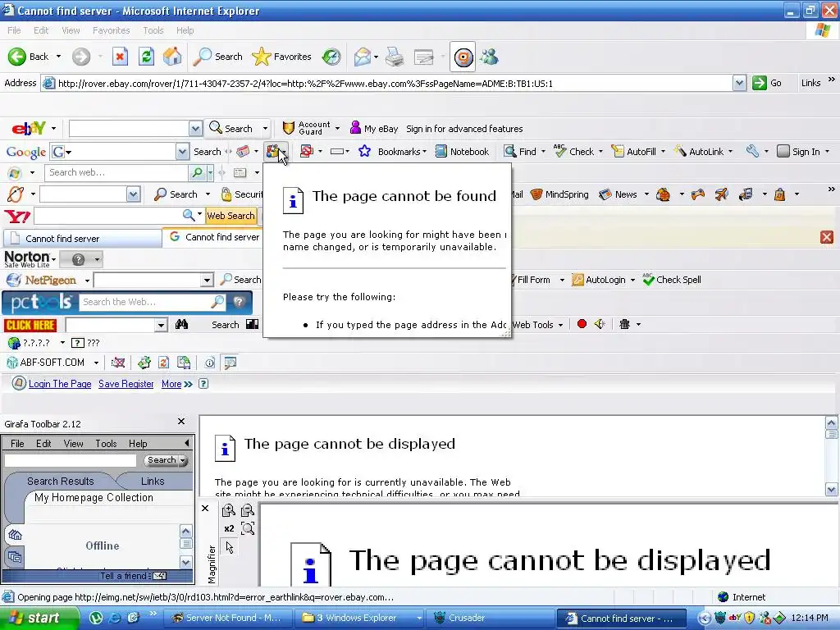The height and width of the screenshot is (630, 840).
Task: Click the Stop button in IE toolbar
Action: pos(120,57)
